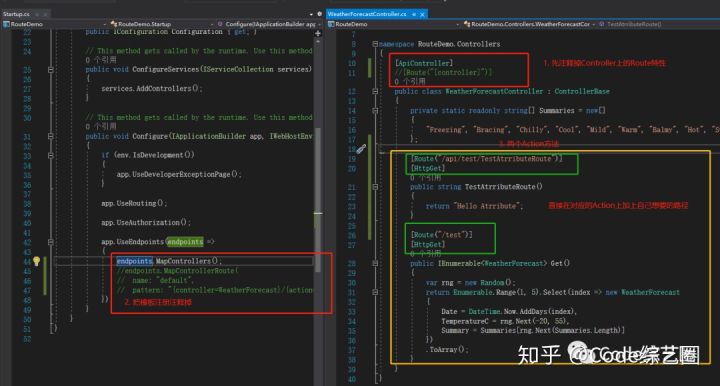Click the [HttpGet] attribute on line 27
Viewport: 720px width, 386px height.
coord(428,245)
